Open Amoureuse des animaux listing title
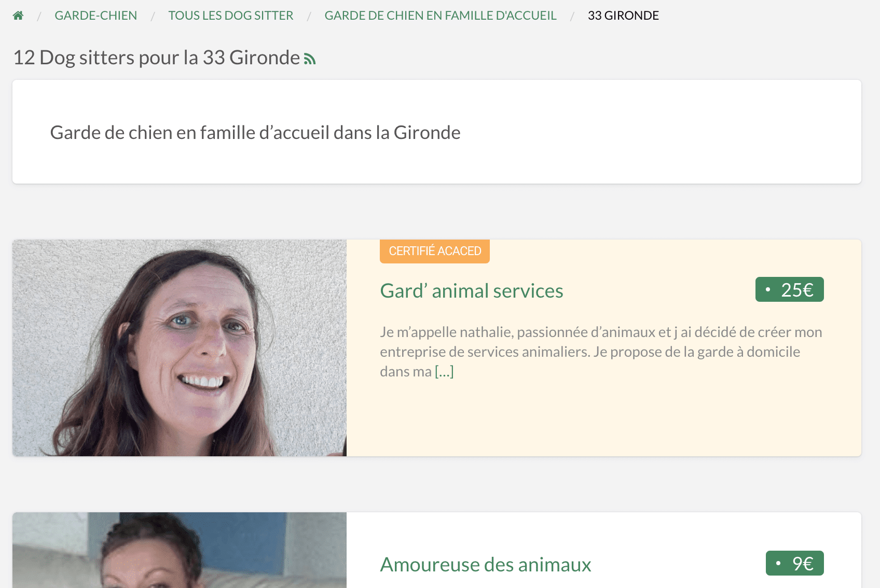The image size is (880, 588). [x=486, y=564]
